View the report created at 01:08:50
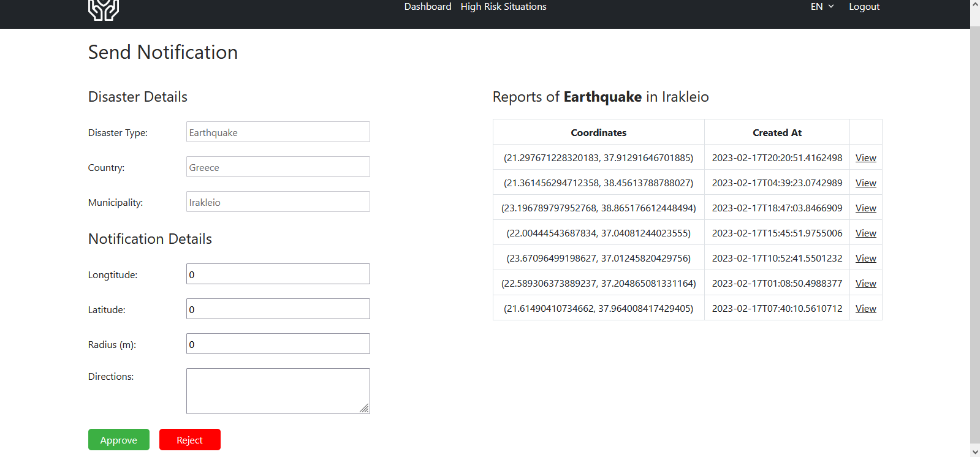 865,284
